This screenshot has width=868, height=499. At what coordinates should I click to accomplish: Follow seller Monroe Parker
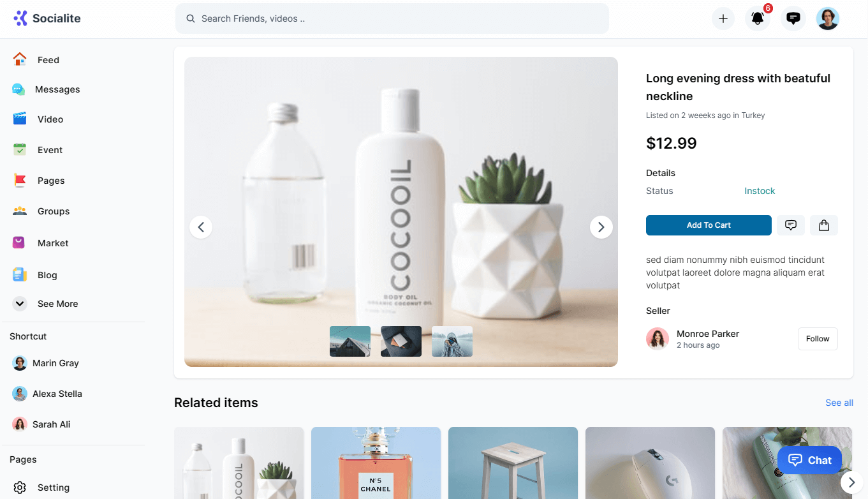(x=818, y=339)
